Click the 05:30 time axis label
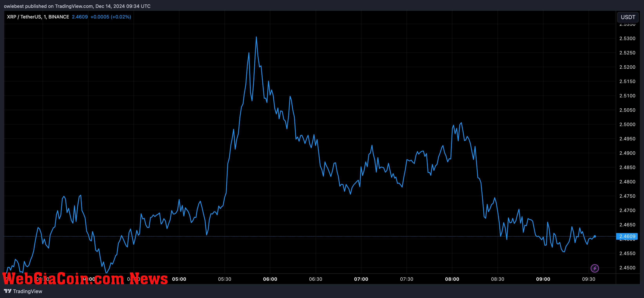644x298 pixels. (225, 279)
